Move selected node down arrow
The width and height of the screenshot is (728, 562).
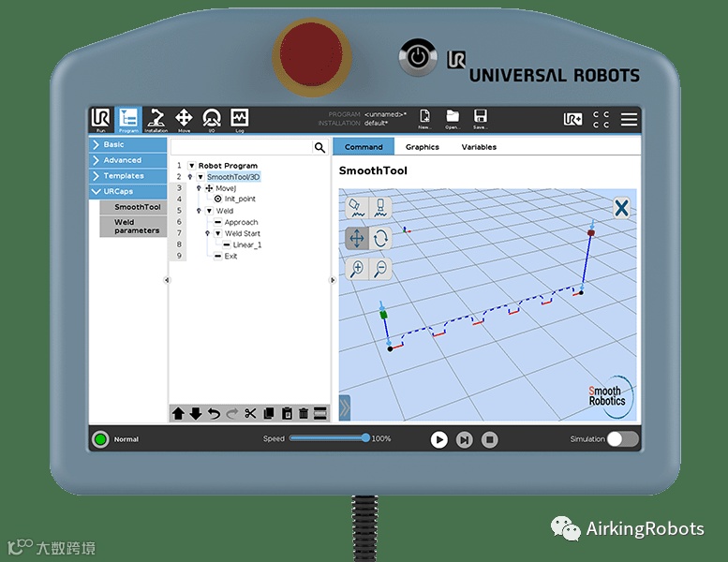tap(196, 413)
